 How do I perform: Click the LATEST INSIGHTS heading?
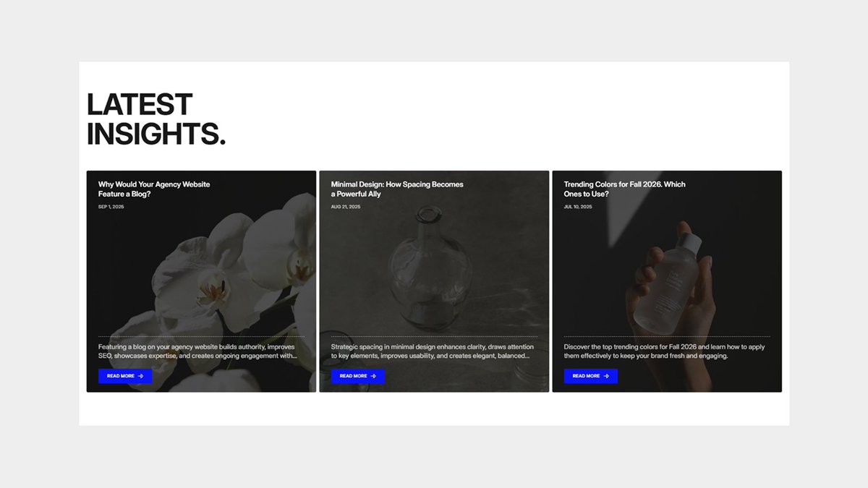tap(156, 119)
